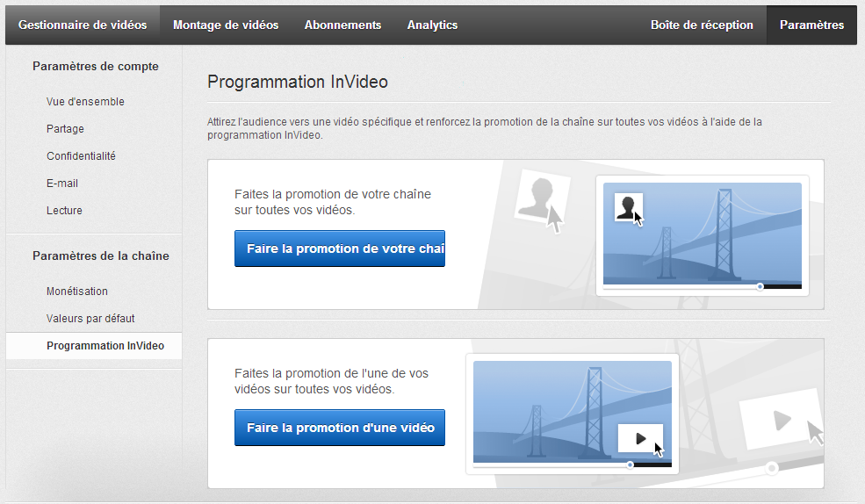Open Boîte de réception
Viewport: 865px width, 504px height.
click(x=702, y=25)
